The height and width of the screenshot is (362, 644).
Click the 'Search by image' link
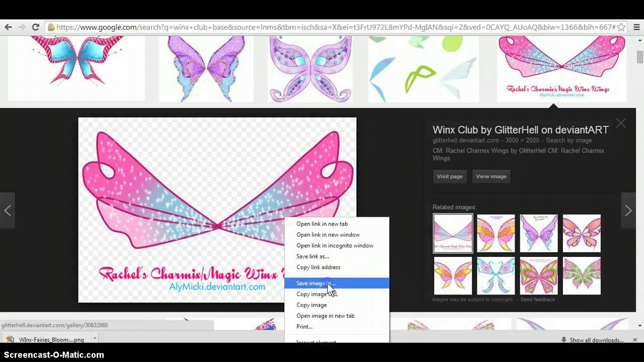[x=569, y=140]
